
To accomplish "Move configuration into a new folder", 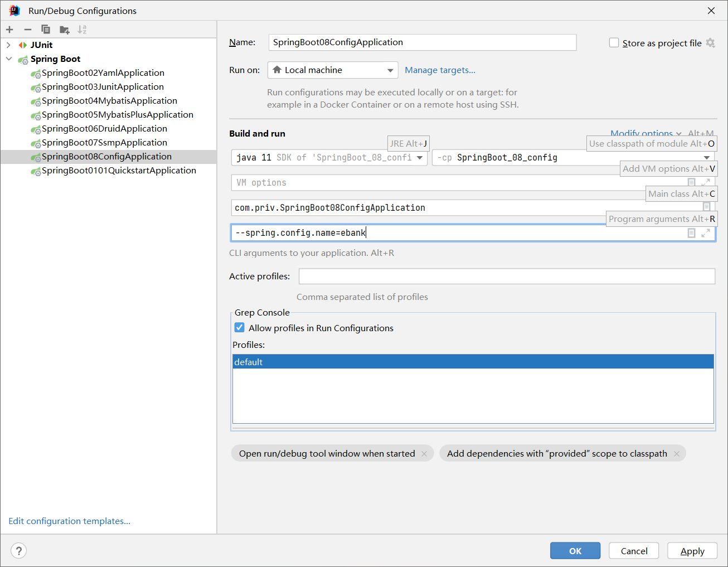I will (65, 30).
